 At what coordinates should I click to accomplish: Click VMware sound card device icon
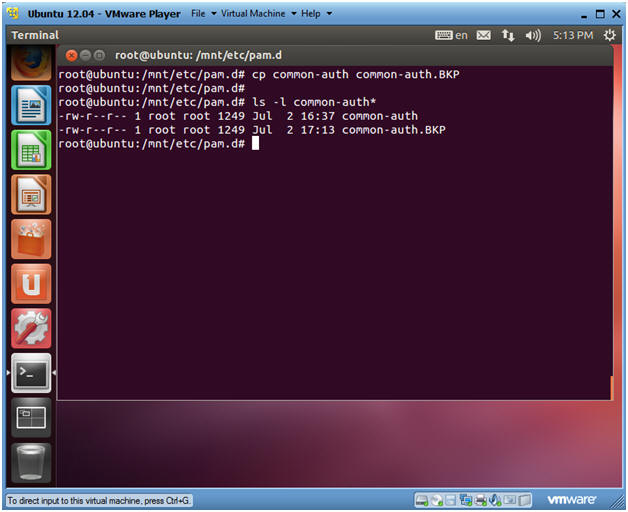pyautogui.click(x=495, y=500)
